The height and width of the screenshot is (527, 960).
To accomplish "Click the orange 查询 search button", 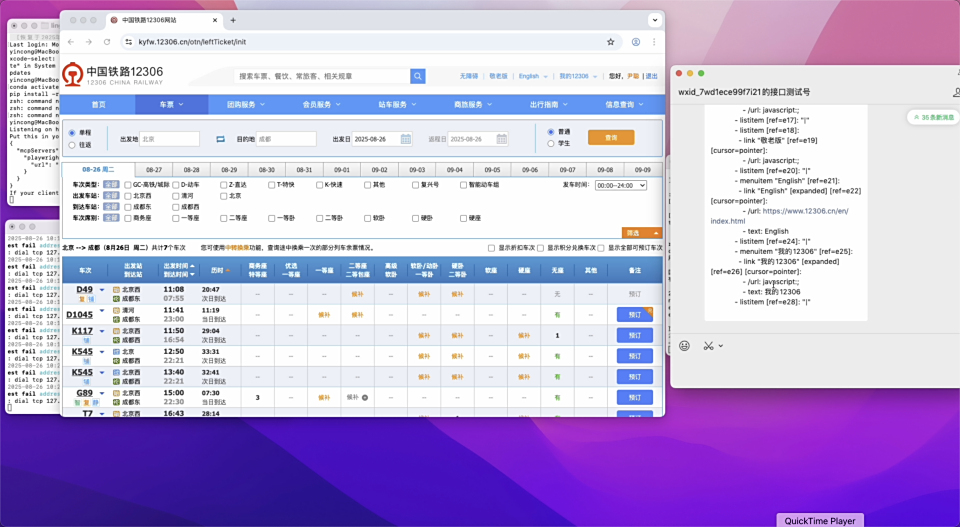I will [x=611, y=138].
